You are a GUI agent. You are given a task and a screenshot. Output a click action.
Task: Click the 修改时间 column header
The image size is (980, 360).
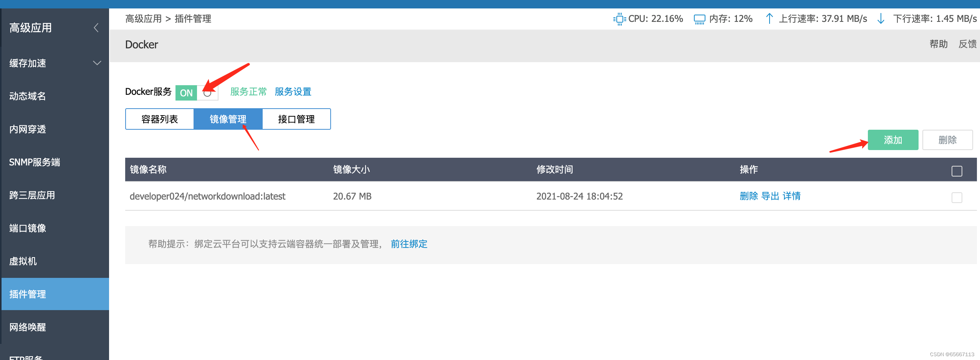click(555, 169)
